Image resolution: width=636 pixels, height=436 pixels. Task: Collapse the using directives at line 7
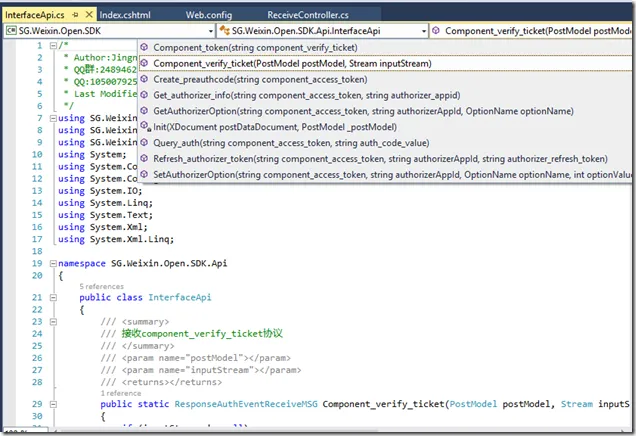53,118
